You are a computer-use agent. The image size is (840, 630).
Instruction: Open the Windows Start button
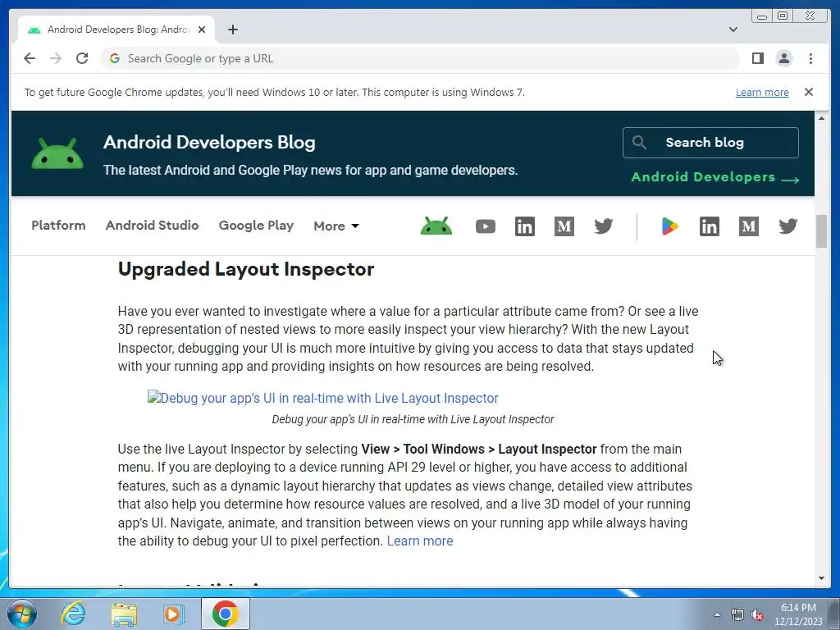click(x=22, y=614)
